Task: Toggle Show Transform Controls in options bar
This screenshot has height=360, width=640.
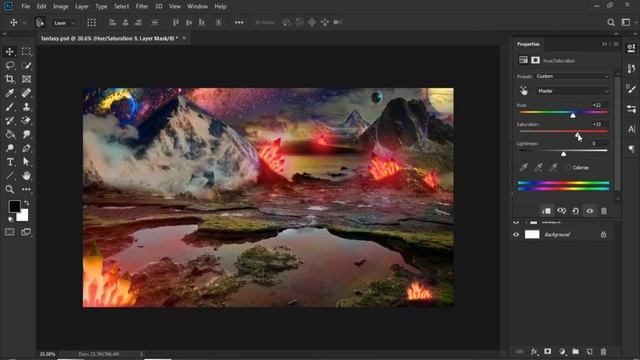Action: [91, 22]
